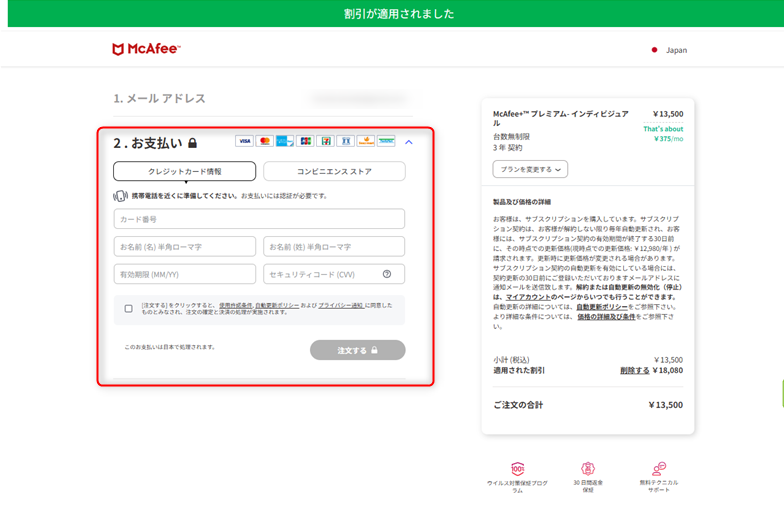Click the 注文する order button

click(358, 350)
